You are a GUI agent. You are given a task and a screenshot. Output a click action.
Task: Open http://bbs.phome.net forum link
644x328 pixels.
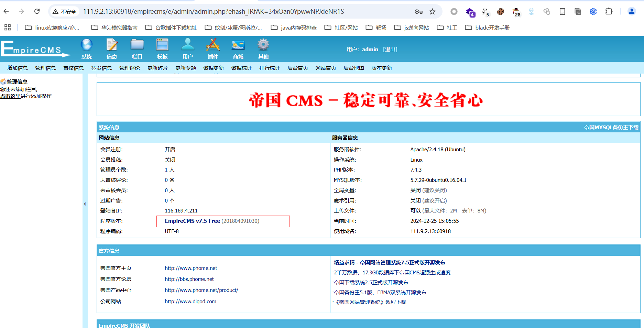click(189, 279)
